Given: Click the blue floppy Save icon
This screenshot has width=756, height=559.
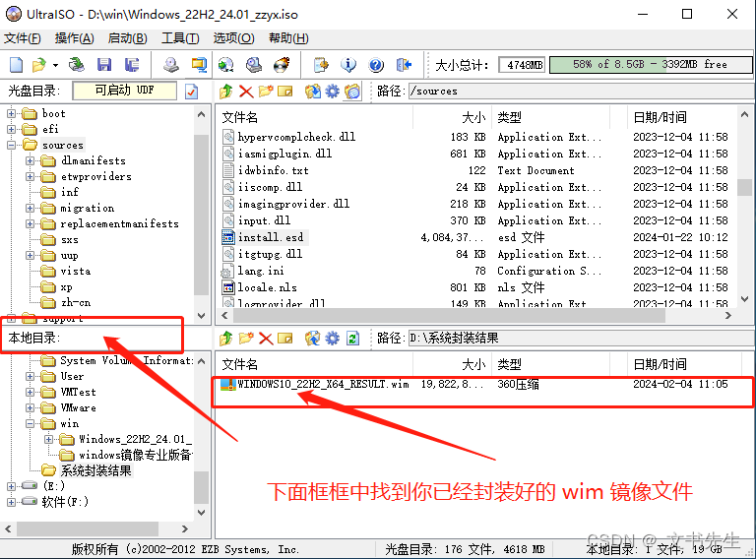Looking at the screenshot, I should tap(104, 65).
